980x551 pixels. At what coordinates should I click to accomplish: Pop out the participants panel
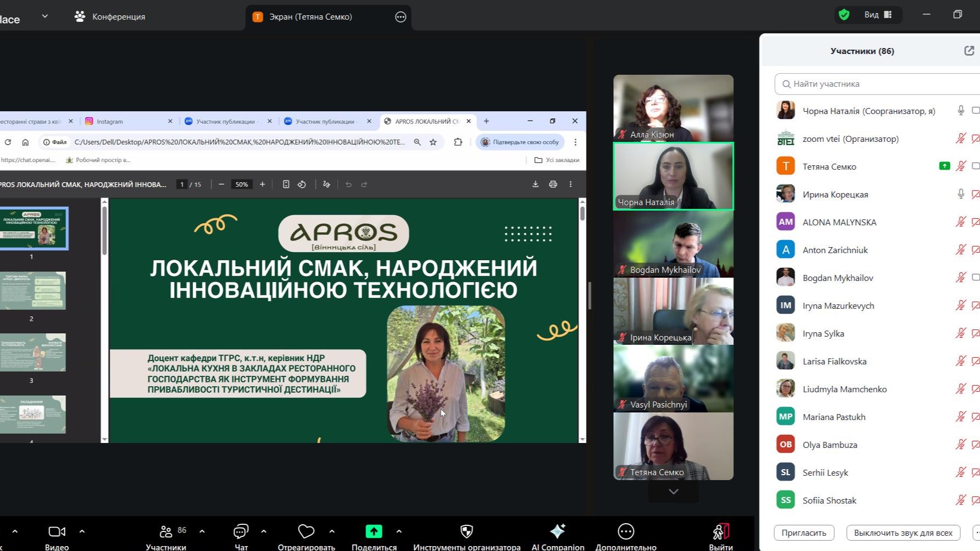(969, 51)
